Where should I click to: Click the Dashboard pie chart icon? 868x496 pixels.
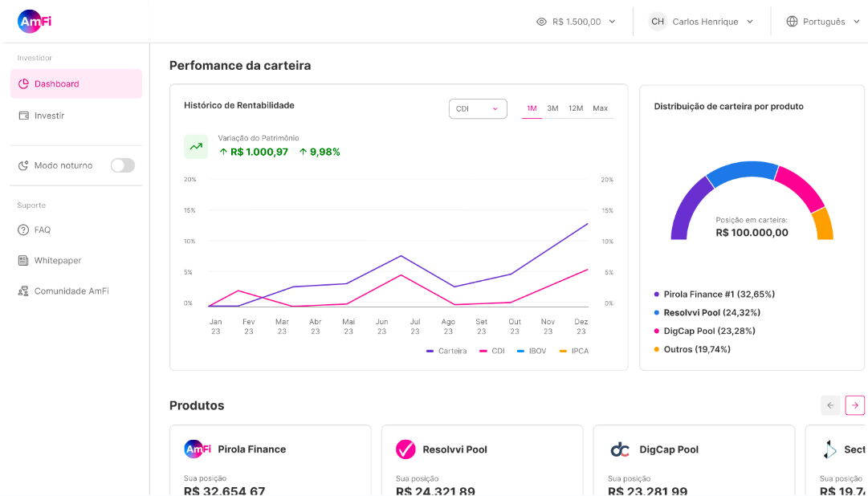point(23,84)
